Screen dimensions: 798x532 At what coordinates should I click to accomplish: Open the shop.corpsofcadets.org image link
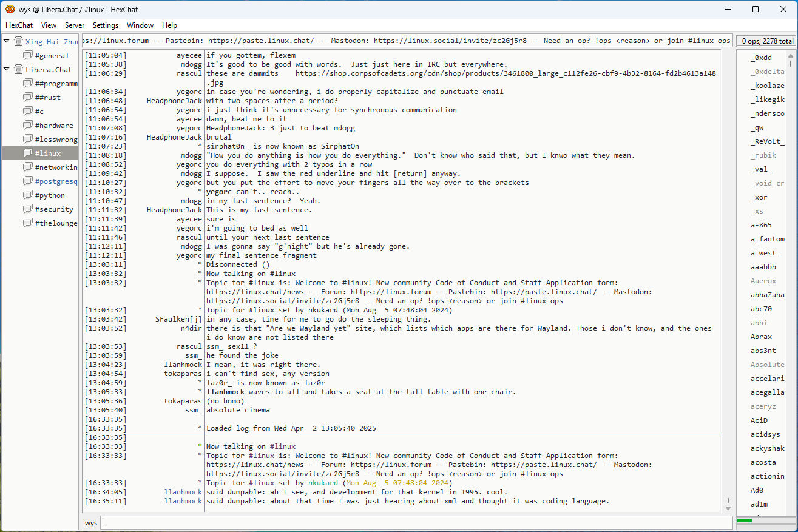tap(505, 73)
